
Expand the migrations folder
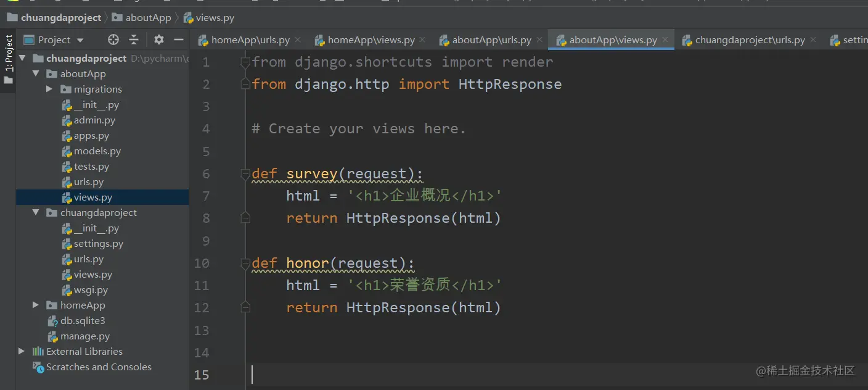coord(49,89)
